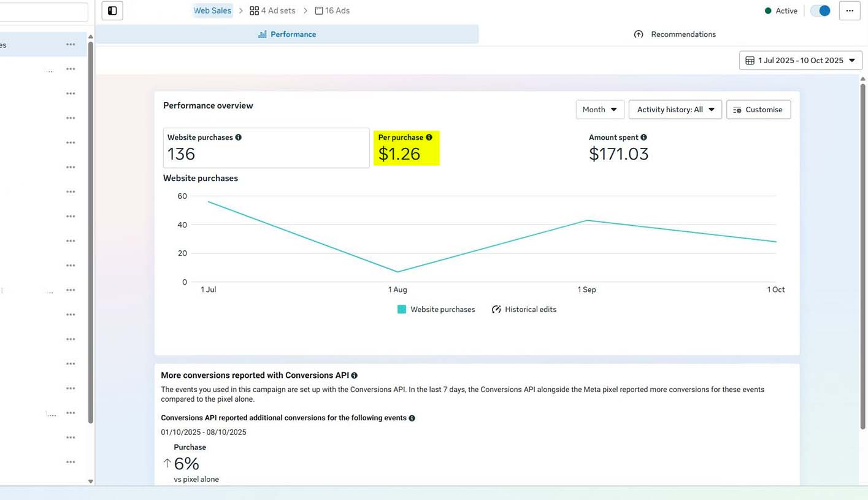
Task: Open 16 Ads breadcrumb
Action: pyautogui.click(x=332, y=10)
